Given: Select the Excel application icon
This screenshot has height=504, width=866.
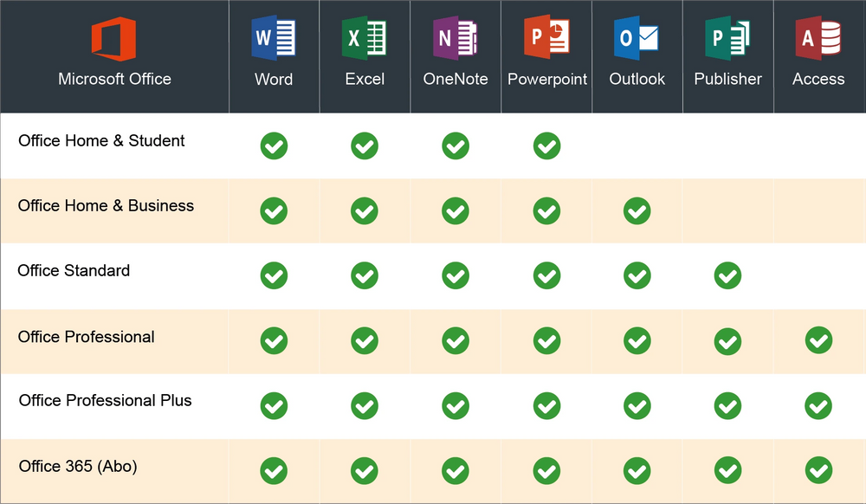Looking at the screenshot, I should pyautogui.click(x=365, y=35).
